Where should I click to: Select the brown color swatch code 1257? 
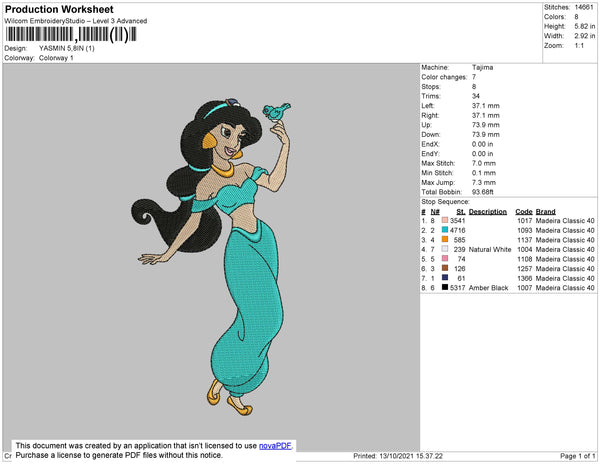pyautogui.click(x=445, y=268)
